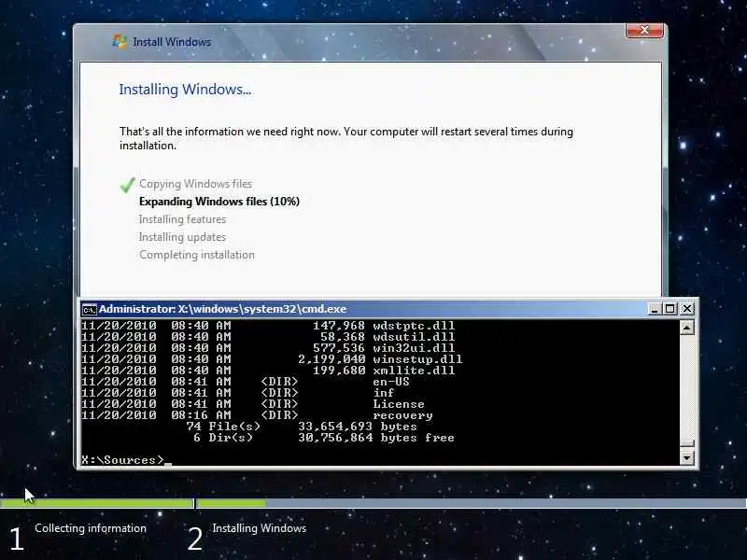Click the cmd.exe window title text

click(222, 309)
